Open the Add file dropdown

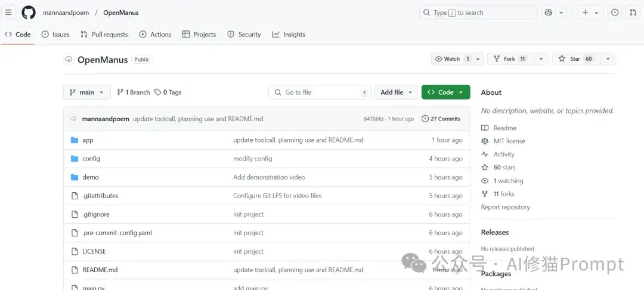396,92
